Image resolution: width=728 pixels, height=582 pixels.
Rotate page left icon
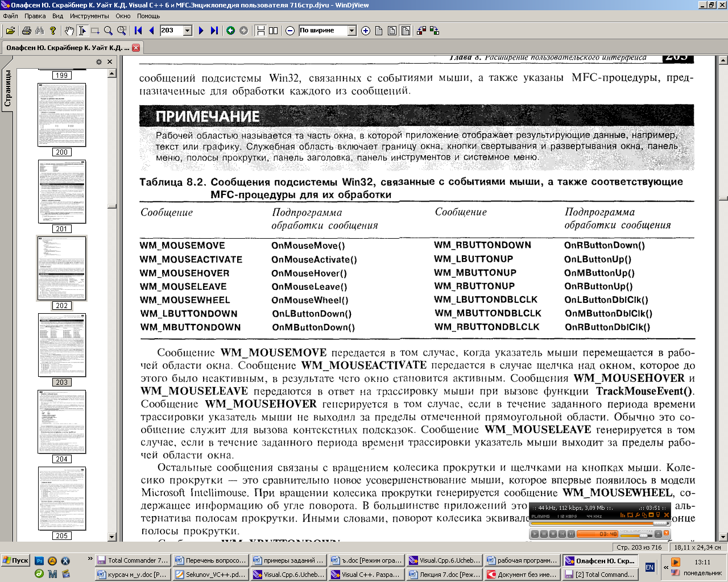[421, 31]
